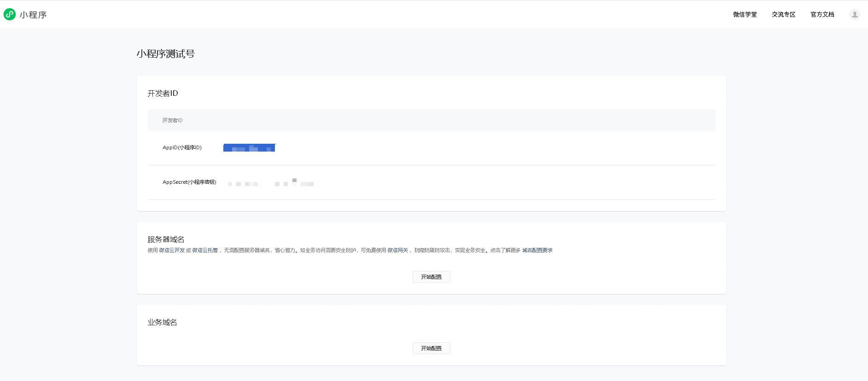Screen dimensions: 868x381
Task: Click the 服务器域名 section heading
Action: [166, 239]
